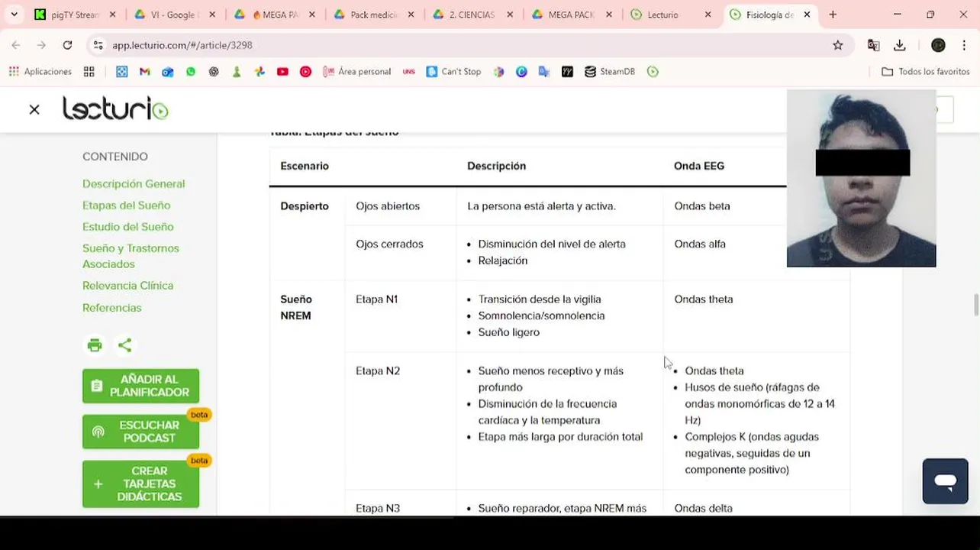Open the UNS bookmark
Screen dimensions: 980x550
[x=408, y=71]
